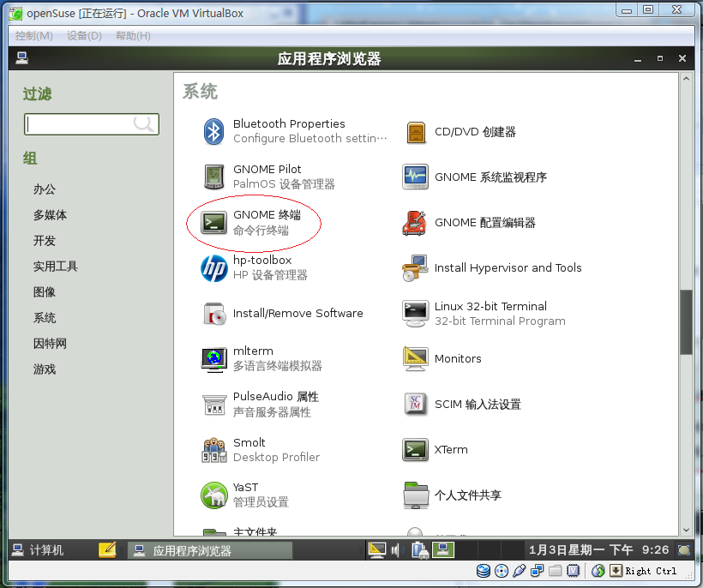Screen dimensions: 703x588
Task: Select the 实用工具 group
Action: point(56,267)
